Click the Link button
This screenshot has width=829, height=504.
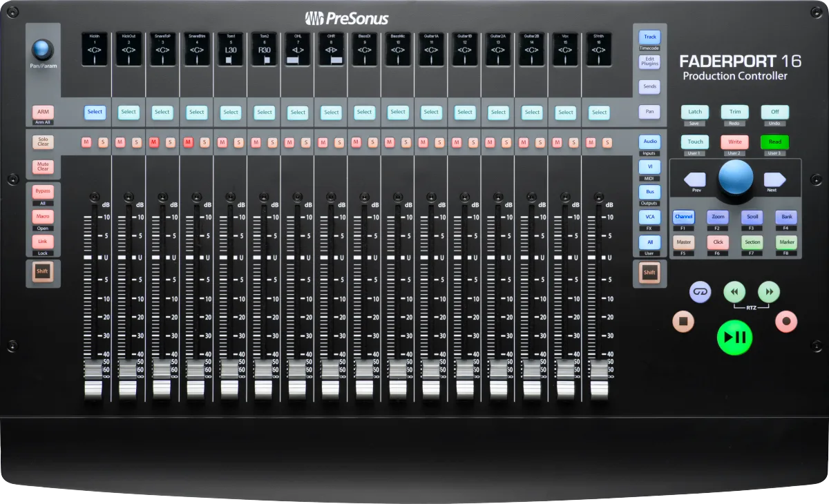(43, 242)
